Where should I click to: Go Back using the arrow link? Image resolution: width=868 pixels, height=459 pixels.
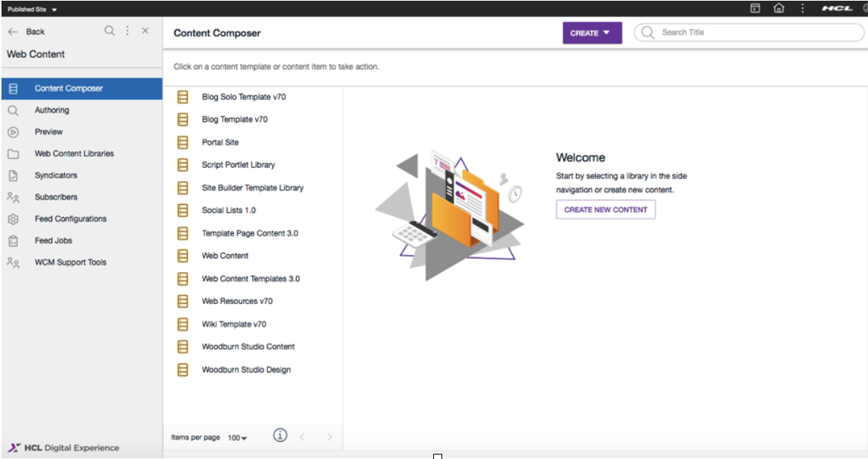pyautogui.click(x=26, y=31)
